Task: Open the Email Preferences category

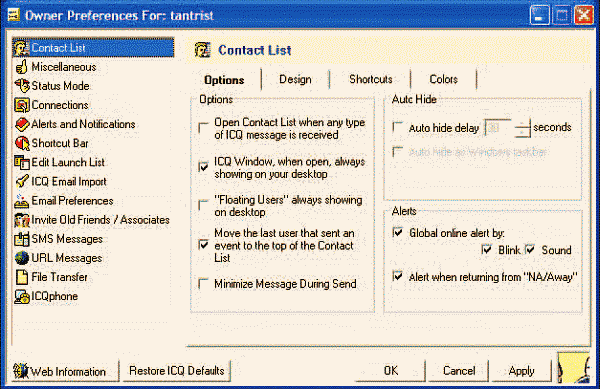Action: click(72, 201)
